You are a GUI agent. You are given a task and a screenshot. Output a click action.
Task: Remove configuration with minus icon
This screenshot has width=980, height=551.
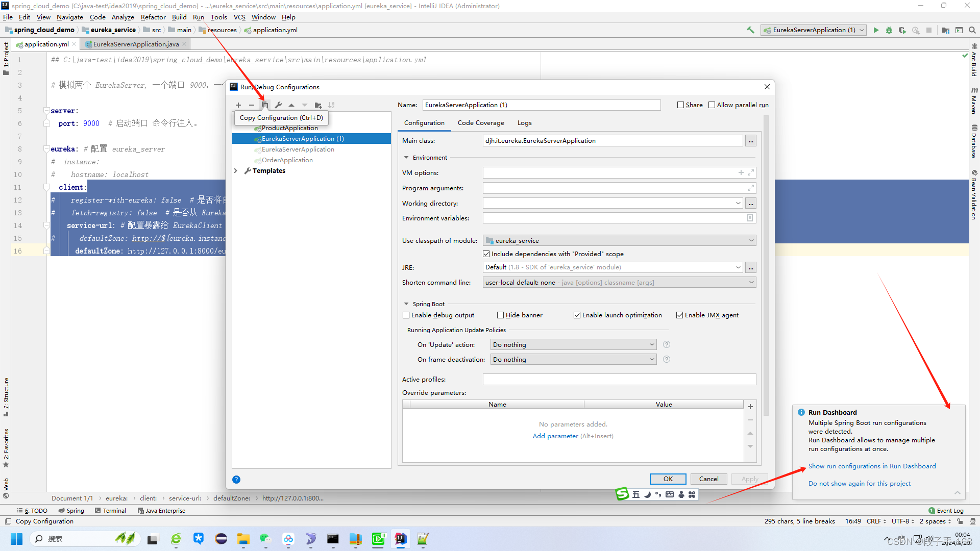252,105
